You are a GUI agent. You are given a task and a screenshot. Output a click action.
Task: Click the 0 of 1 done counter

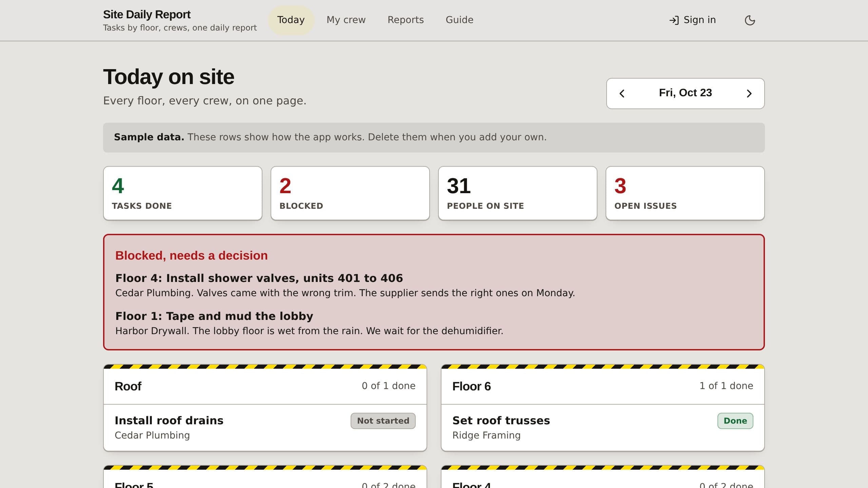(x=389, y=386)
